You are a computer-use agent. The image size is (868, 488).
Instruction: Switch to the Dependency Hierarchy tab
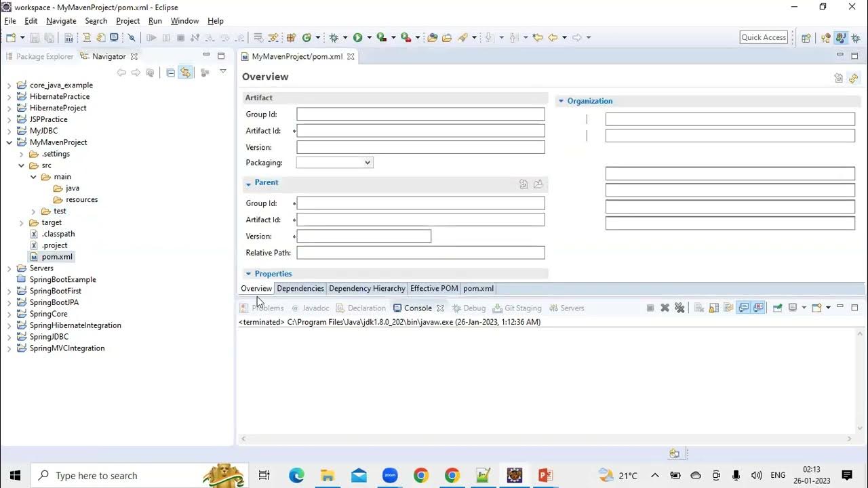367,289
